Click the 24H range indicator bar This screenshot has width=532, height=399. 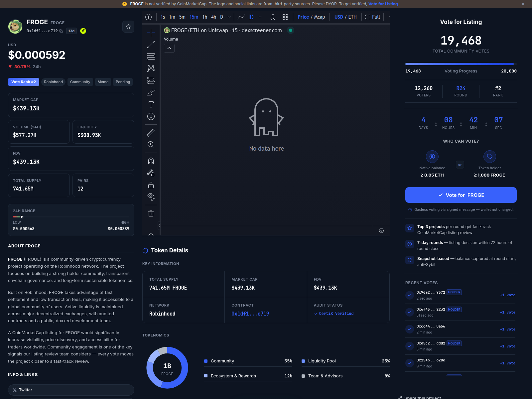point(71,217)
